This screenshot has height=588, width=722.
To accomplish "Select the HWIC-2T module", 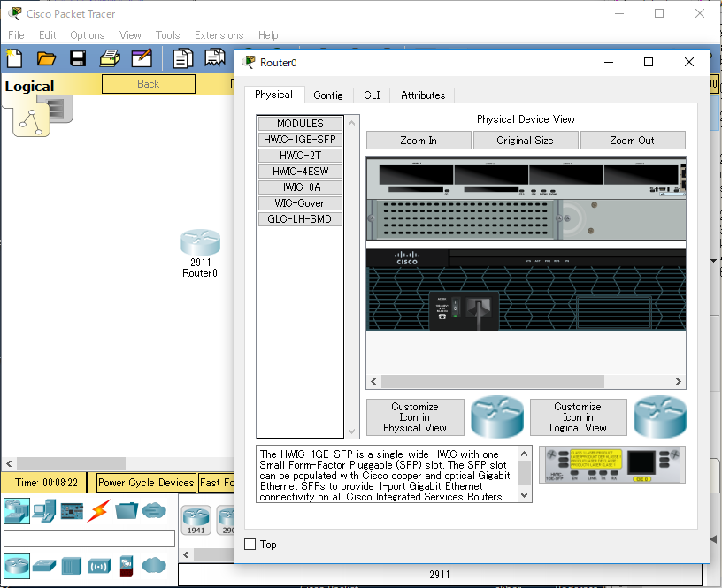I will tap(300, 156).
